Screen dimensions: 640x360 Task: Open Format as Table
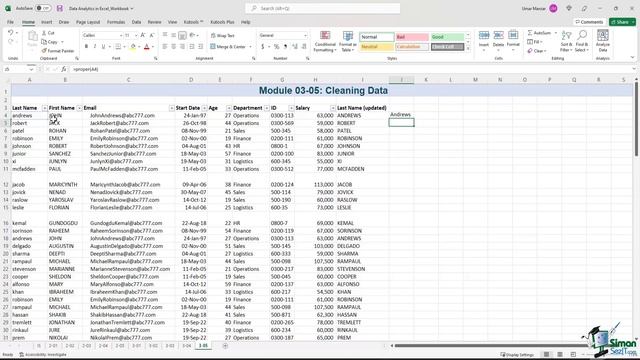[x=348, y=42]
